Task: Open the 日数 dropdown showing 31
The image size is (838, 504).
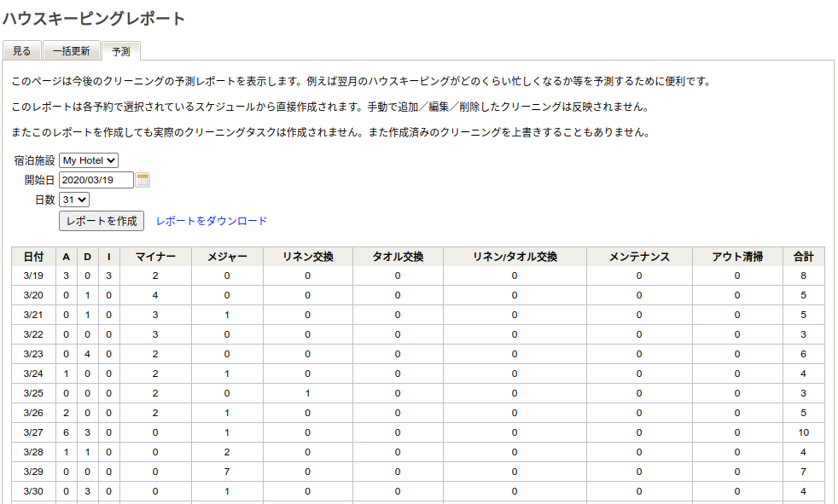Action: 73,200
